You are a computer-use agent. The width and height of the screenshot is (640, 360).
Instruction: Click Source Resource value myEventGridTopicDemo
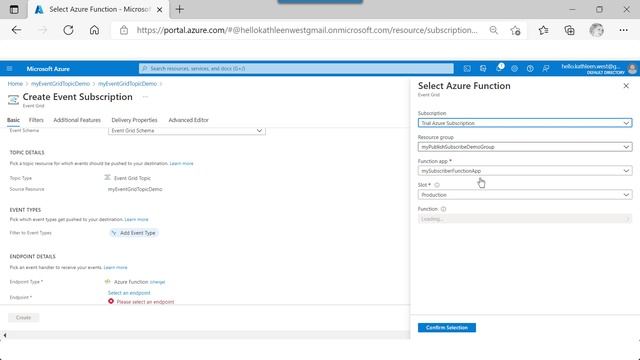point(135,189)
